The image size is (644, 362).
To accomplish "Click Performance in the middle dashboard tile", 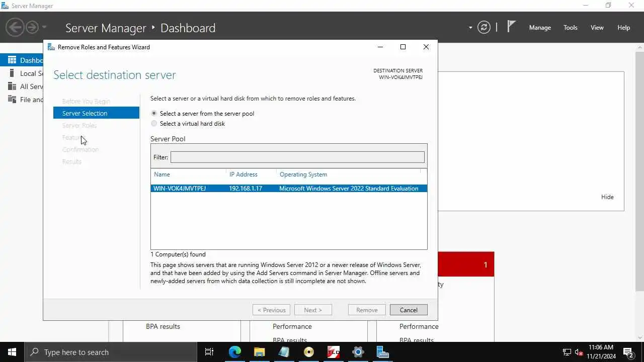I will 292,326.
